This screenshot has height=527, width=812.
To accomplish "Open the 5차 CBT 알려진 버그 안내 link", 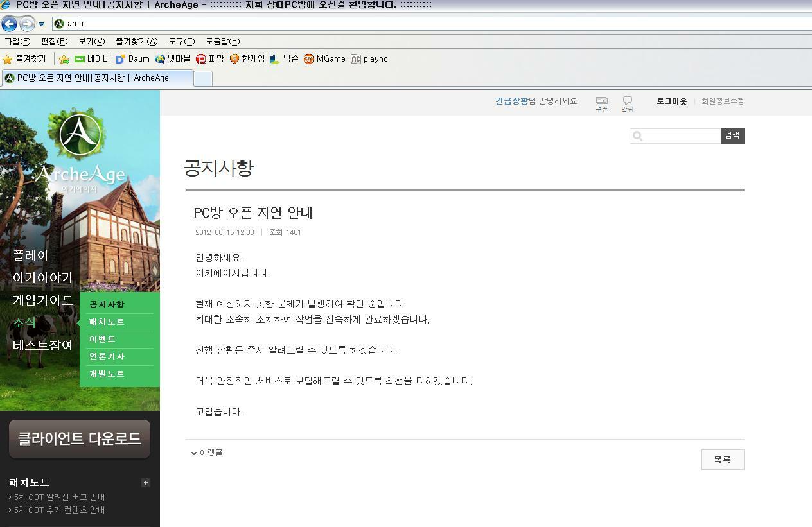I will click(x=59, y=497).
